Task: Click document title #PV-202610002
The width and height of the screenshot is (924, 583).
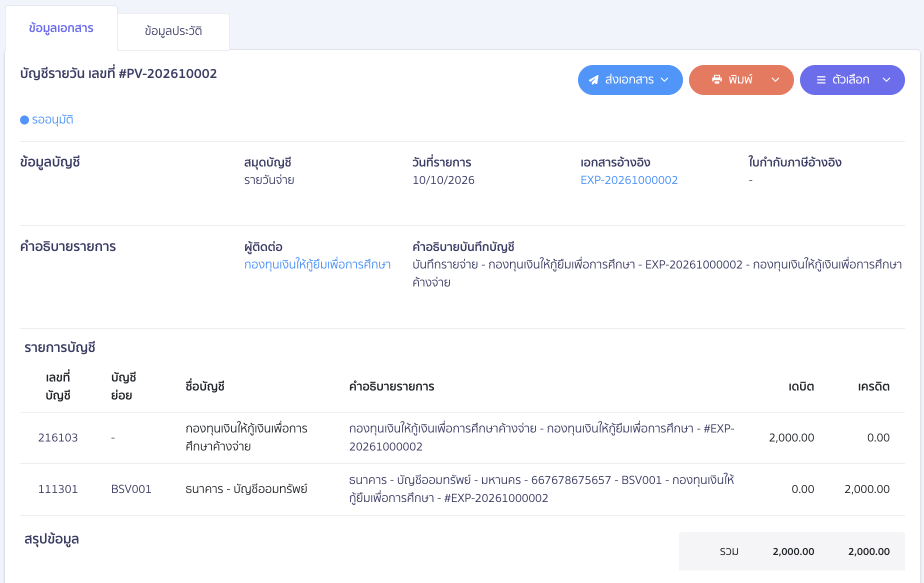Action: coord(167,73)
